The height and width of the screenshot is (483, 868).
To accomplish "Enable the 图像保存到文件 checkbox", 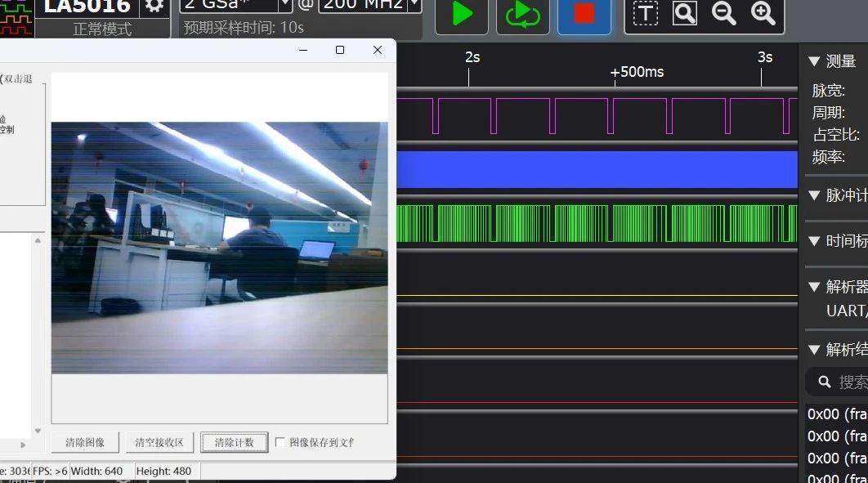I will [280, 442].
